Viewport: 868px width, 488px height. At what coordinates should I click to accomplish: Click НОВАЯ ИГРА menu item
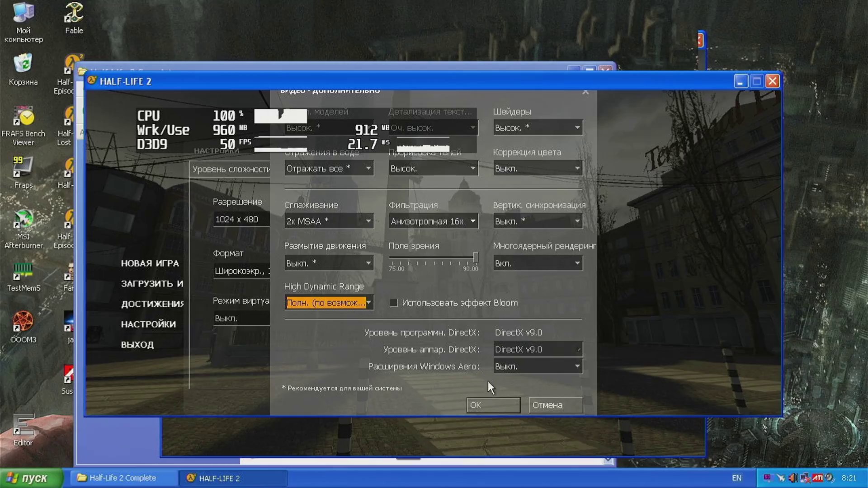point(150,263)
